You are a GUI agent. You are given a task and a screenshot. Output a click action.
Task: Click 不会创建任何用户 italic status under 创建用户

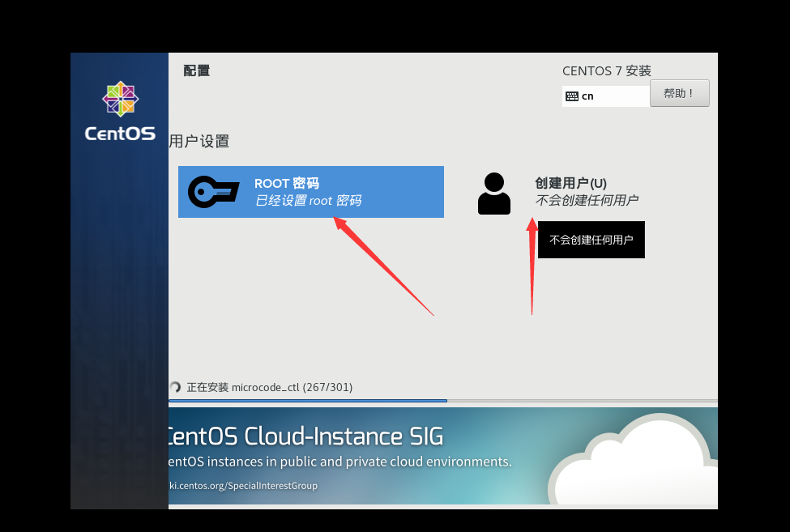click(587, 200)
